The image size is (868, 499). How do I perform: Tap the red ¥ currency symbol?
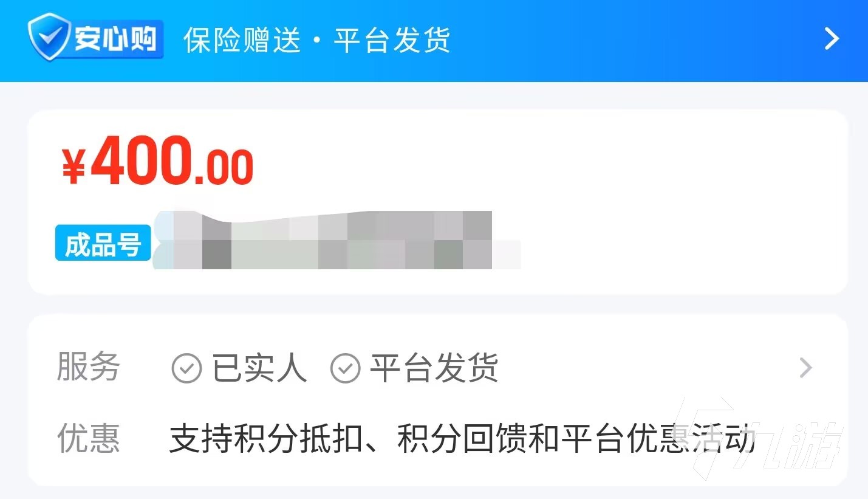[73, 167]
